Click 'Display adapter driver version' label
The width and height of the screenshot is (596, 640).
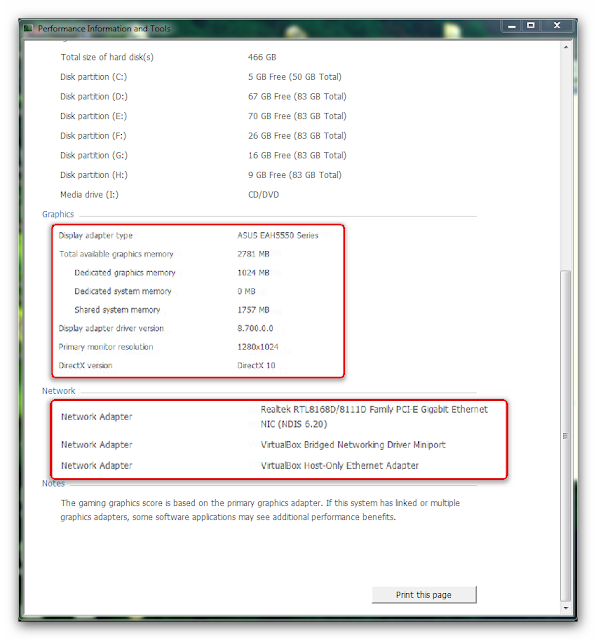coord(111,328)
